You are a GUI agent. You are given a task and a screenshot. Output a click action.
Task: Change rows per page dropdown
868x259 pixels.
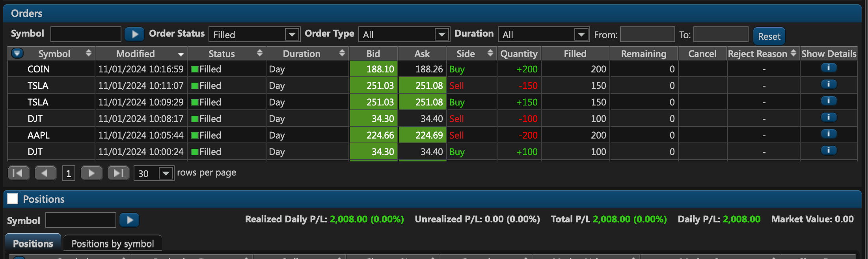click(x=154, y=173)
